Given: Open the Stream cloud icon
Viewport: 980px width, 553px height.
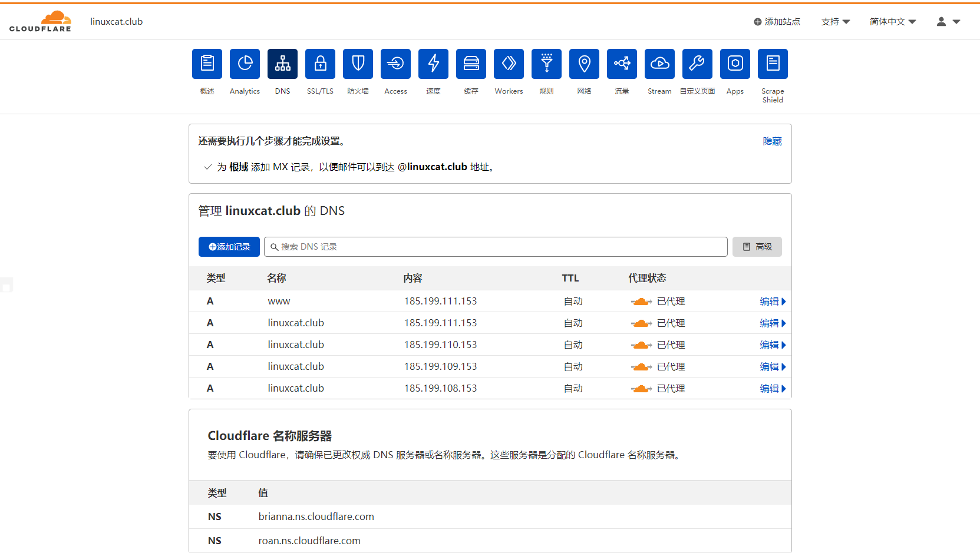Looking at the screenshot, I should click(x=659, y=64).
